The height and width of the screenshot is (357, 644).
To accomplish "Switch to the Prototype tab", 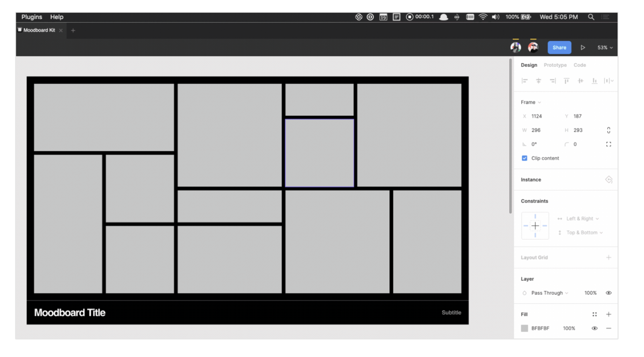I will click(x=555, y=65).
